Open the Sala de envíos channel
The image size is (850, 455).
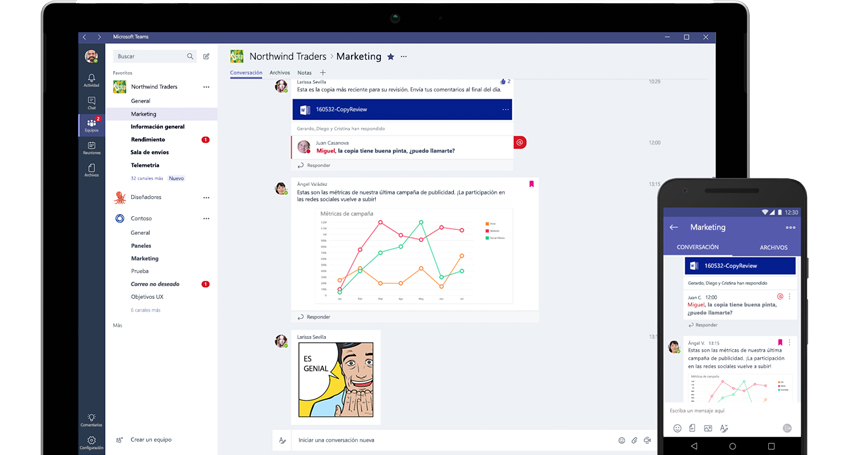[x=150, y=152]
